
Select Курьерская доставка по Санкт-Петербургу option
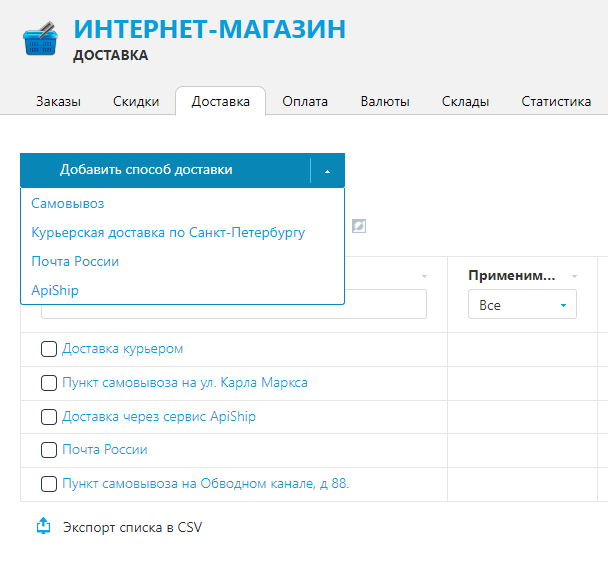[168, 233]
